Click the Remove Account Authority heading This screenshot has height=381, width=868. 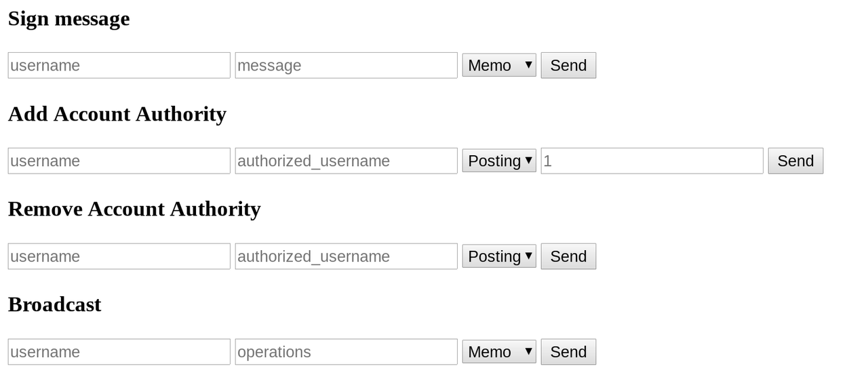pyautogui.click(x=134, y=209)
